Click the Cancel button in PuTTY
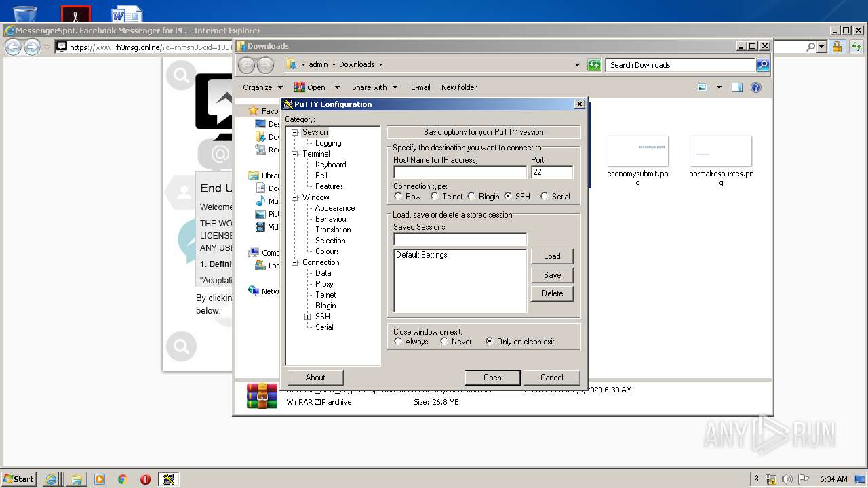The image size is (868, 488). [x=552, y=378]
